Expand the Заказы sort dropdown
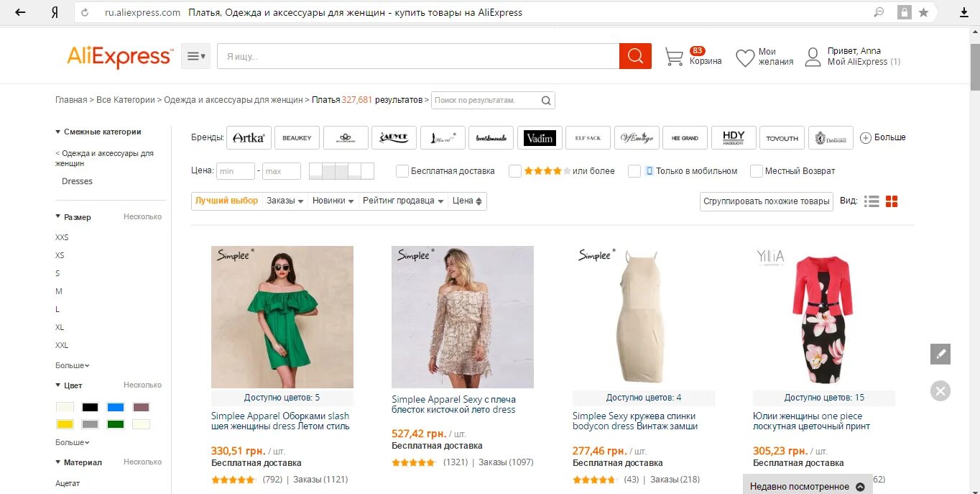The image size is (980, 494). click(285, 201)
